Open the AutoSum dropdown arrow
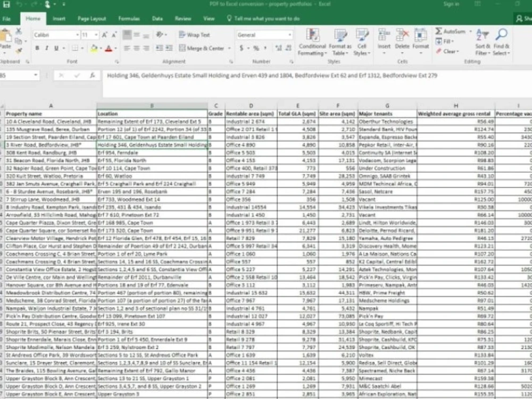The image size is (532, 399). (471, 31)
